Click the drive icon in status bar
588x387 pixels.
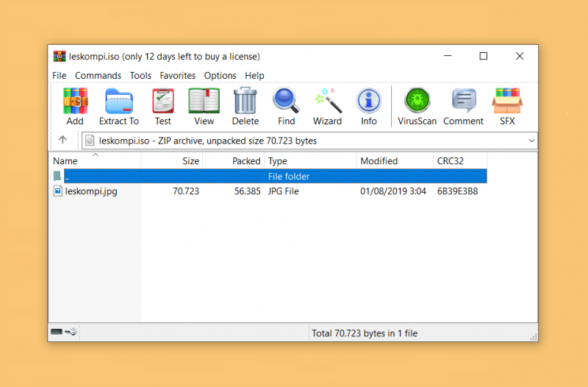(57, 331)
